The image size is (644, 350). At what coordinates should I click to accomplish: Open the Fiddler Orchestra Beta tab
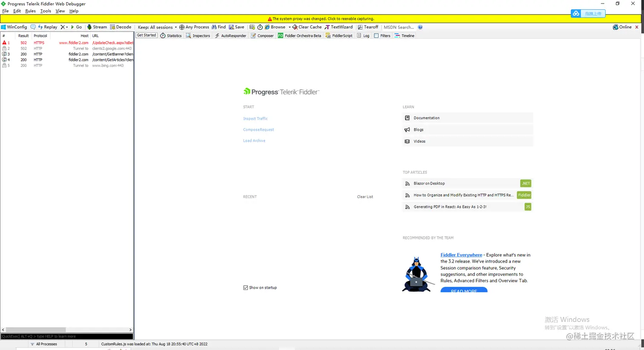point(299,36)
